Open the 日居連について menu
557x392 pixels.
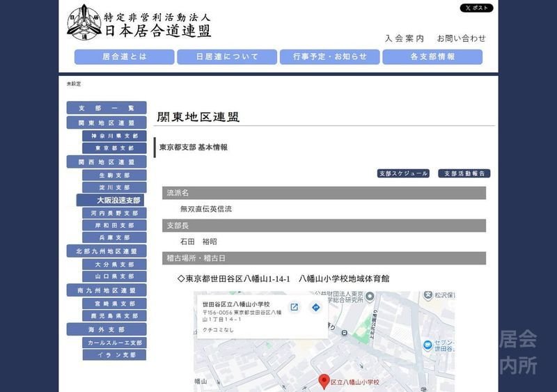227,57
